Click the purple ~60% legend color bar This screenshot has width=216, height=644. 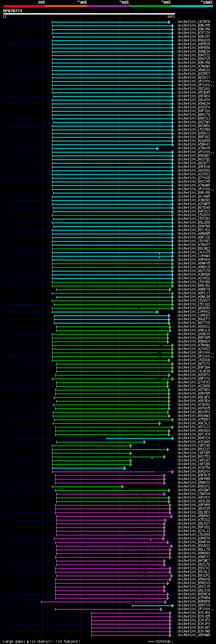pyautogui.click(x=108, y=6)
